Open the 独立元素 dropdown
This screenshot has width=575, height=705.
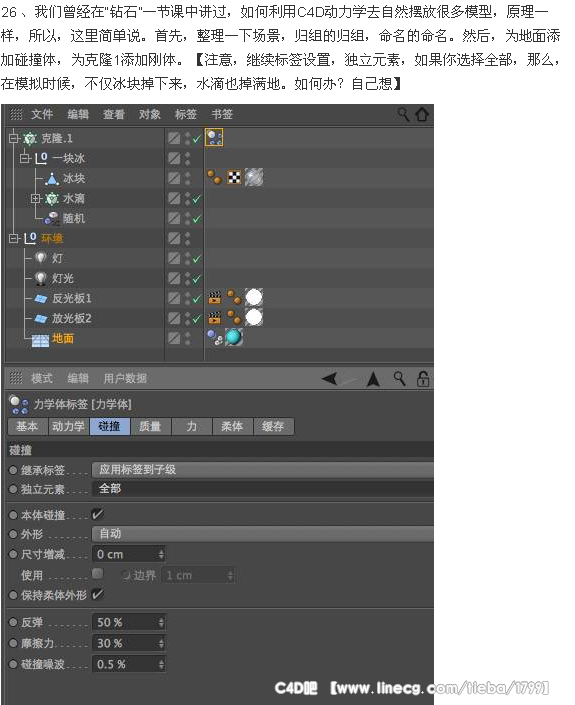pyautogui.click(x=263, y=489)
